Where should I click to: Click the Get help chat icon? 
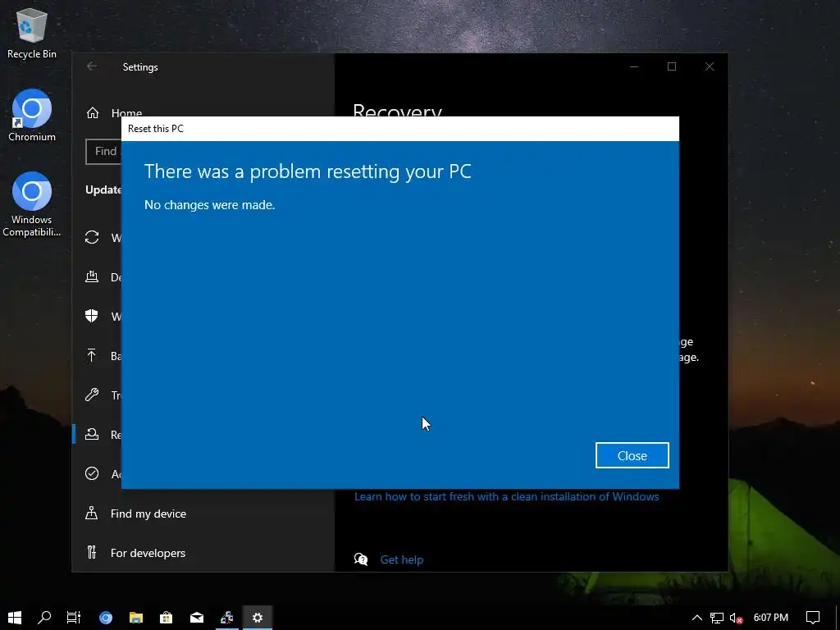[x=361, y=559]
